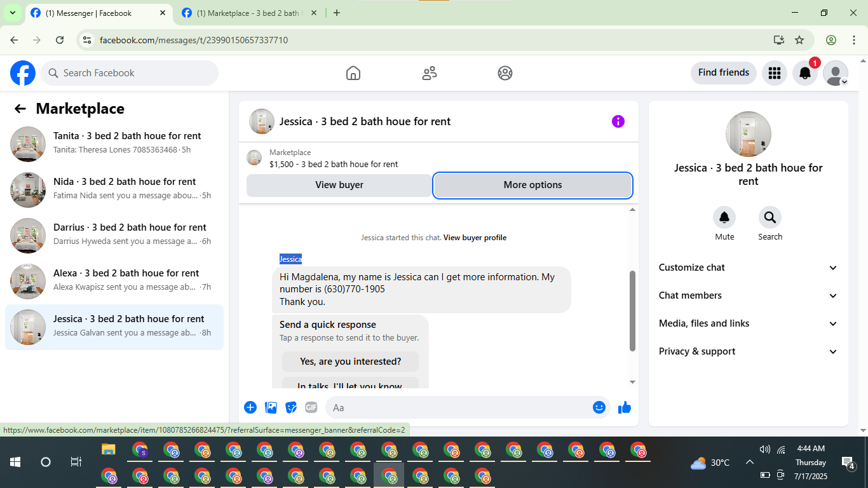Send quick response 'Yes, are you interested?'

(350, 362)
